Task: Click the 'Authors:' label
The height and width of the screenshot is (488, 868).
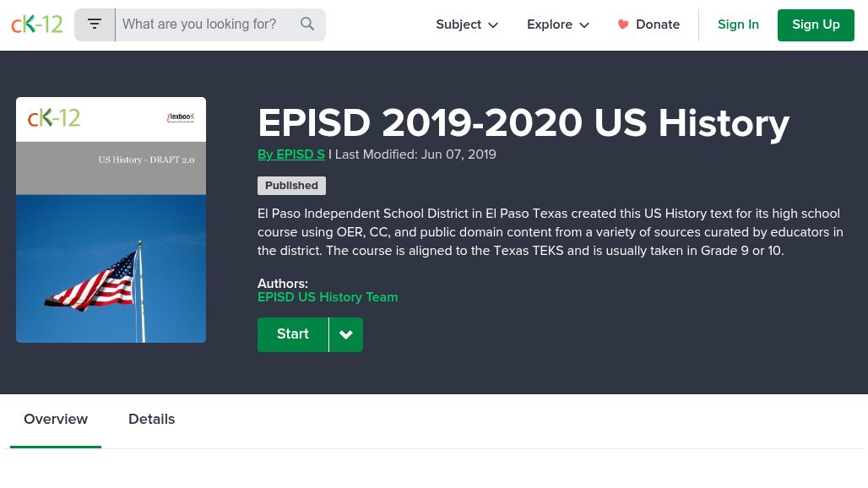Action: click(283, 284)
